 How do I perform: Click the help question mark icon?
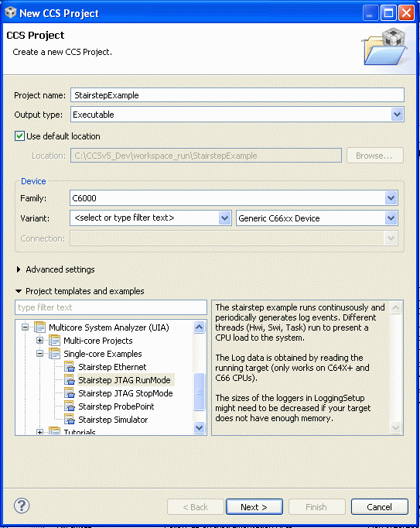tap(22, 506)
